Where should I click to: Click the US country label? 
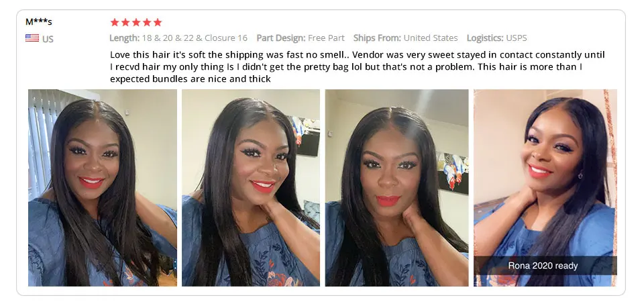point(48,39)
